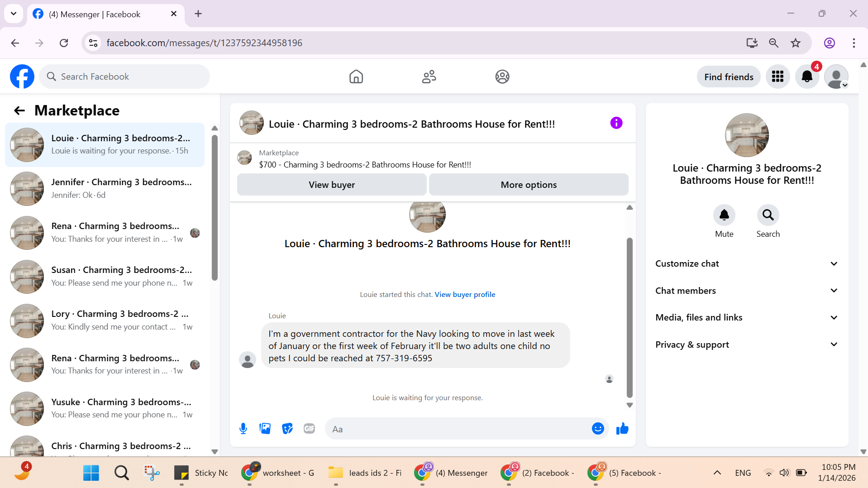This screenshot has height=488, width=868.
Task: Open Yusuke conversation in list
Action: coord(105,408)
